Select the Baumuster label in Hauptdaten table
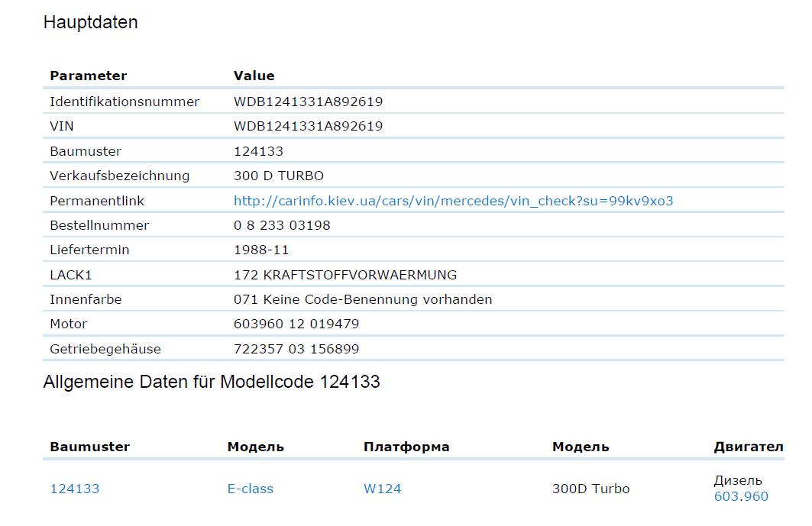 pos(86,151)
